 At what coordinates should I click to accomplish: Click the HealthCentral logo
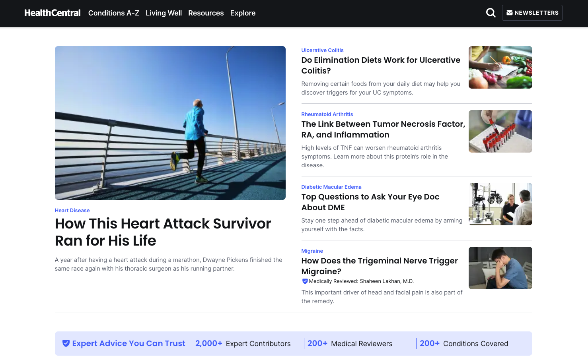click(x=52, y=12)
